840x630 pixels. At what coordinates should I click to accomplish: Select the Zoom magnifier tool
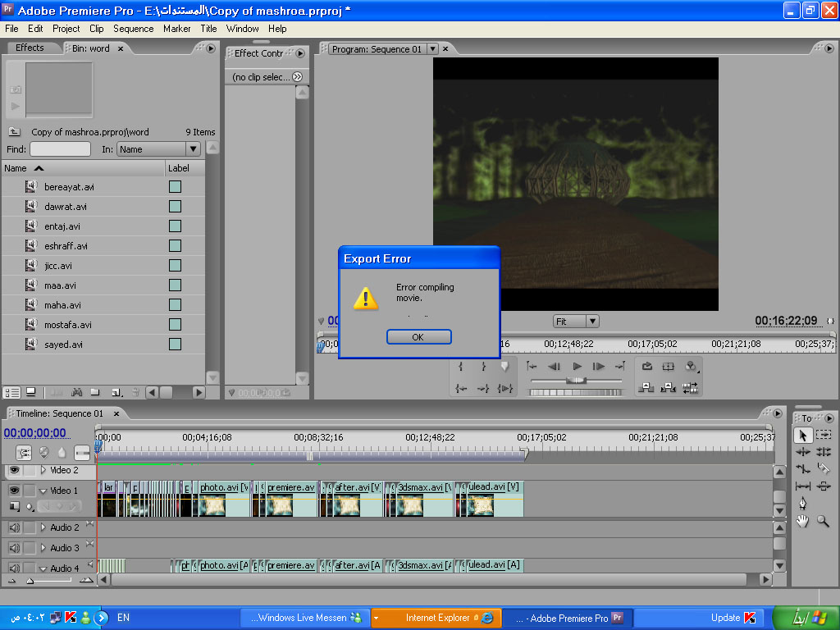(823, 521)
